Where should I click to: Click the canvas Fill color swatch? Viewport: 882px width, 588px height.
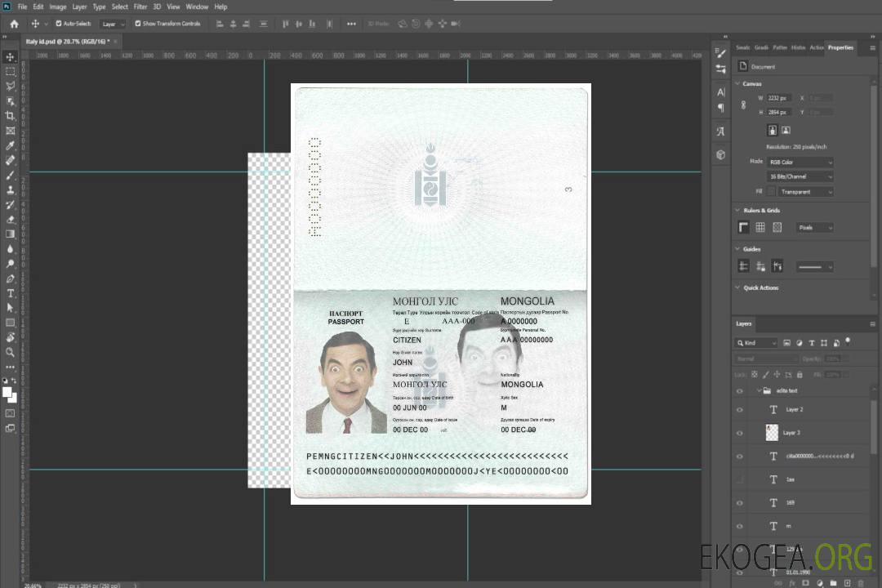tap(771, 192)
